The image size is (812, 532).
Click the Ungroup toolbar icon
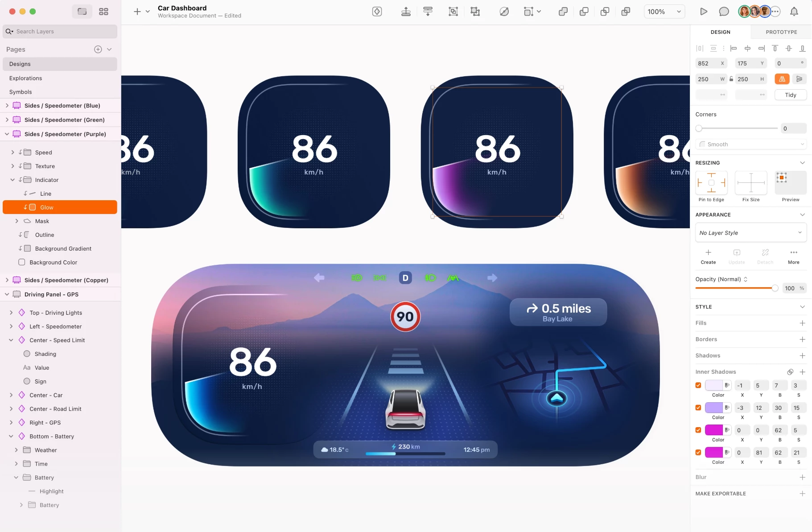(x=475, y=12)
